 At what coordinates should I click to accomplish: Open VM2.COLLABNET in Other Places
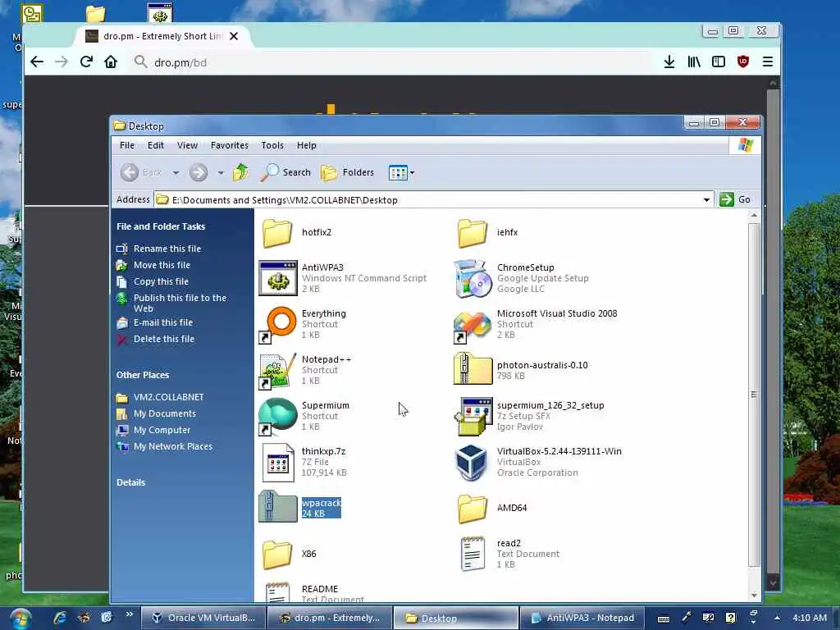[x=168, y=398]
